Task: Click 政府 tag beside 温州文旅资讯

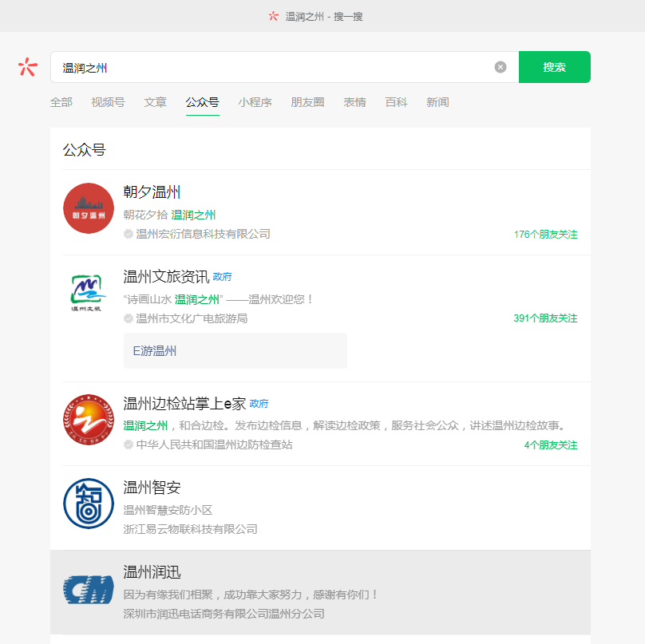Action: [222, 277]
